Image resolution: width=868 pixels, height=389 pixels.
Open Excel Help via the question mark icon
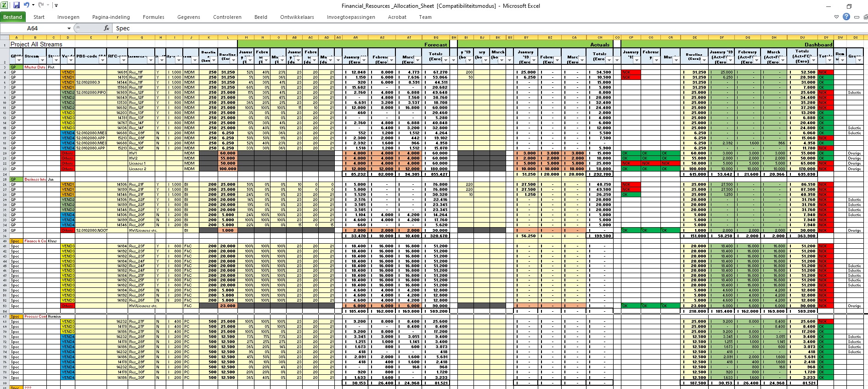click(x=846, y=17)
